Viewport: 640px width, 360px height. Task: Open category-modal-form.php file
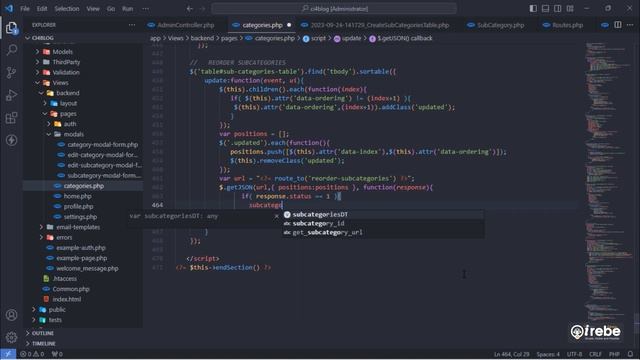(x=102, y=144)
